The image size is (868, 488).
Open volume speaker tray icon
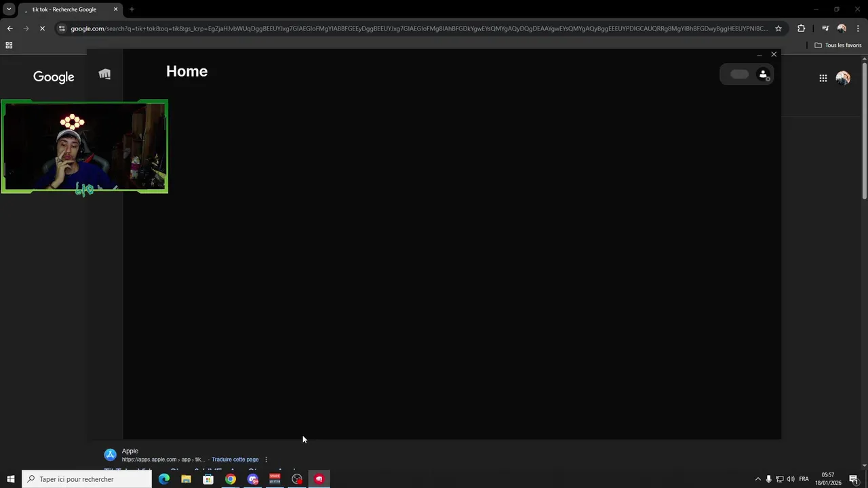pos(790,479)
